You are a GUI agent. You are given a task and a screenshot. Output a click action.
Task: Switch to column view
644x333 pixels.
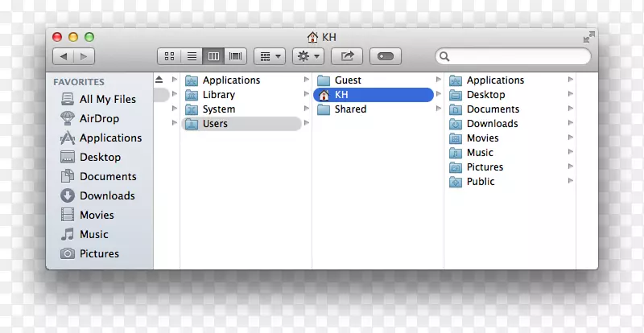coord(213,56)
